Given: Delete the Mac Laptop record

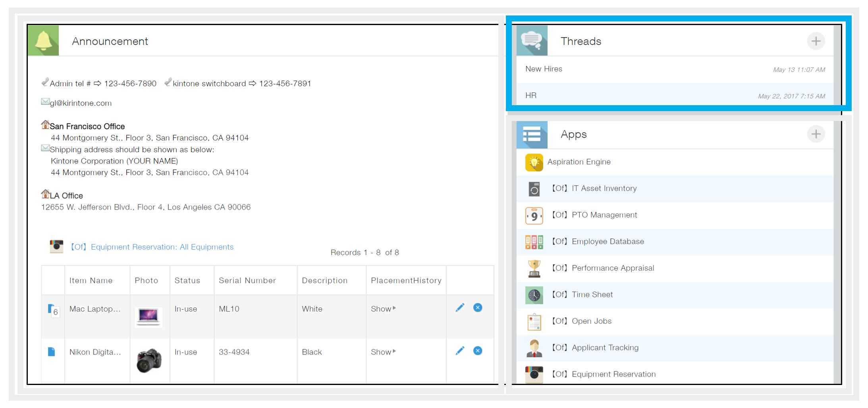Looking at the screenshot, I should pyautogui.click(x=478, y=308).
